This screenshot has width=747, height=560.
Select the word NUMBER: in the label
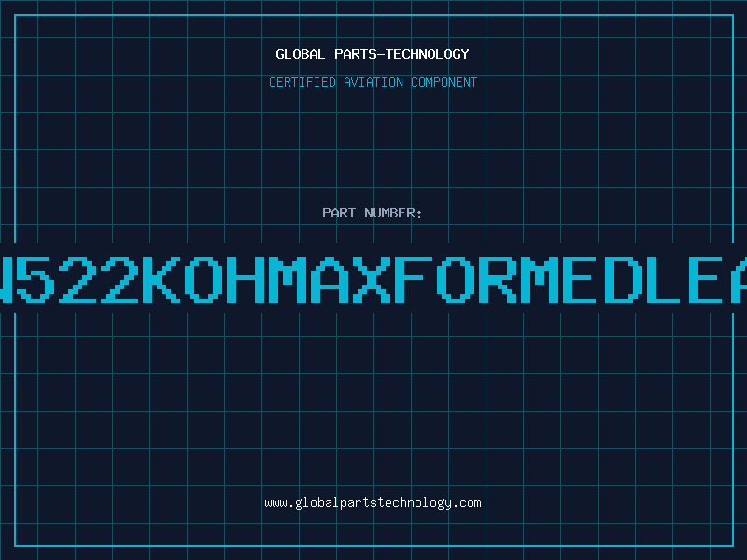(393, 213)
